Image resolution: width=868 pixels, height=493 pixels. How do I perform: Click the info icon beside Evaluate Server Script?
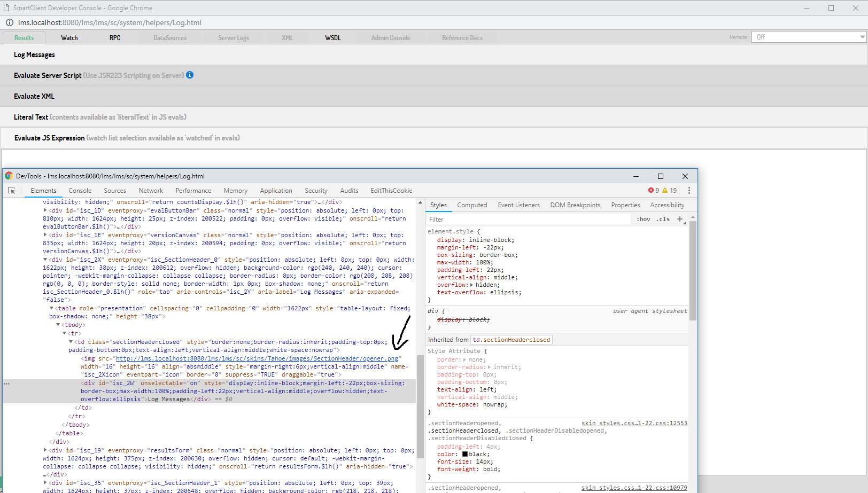pyautogui.click(x=190, y=75)
